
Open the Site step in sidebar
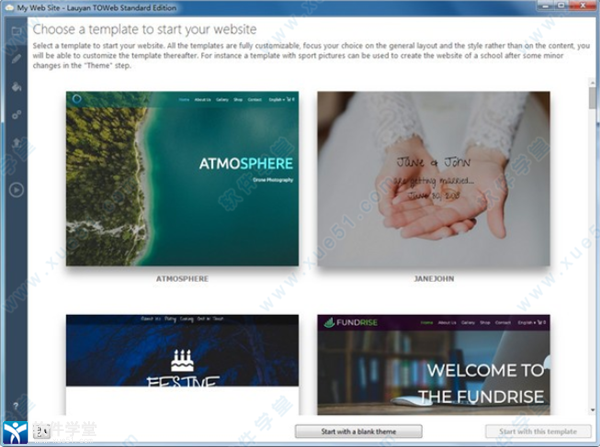pos(15,32)
